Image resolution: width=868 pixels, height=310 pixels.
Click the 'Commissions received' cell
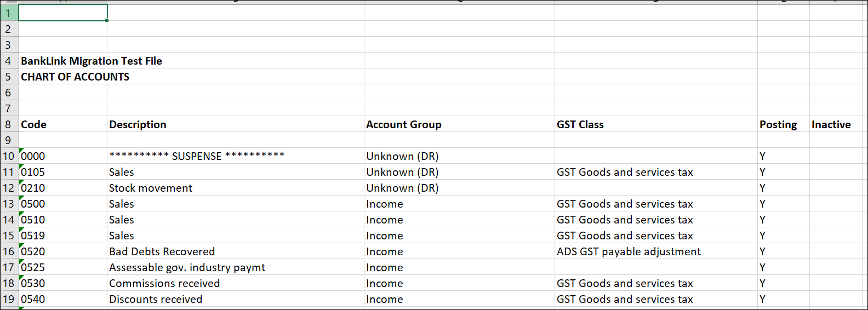[164, 283]
